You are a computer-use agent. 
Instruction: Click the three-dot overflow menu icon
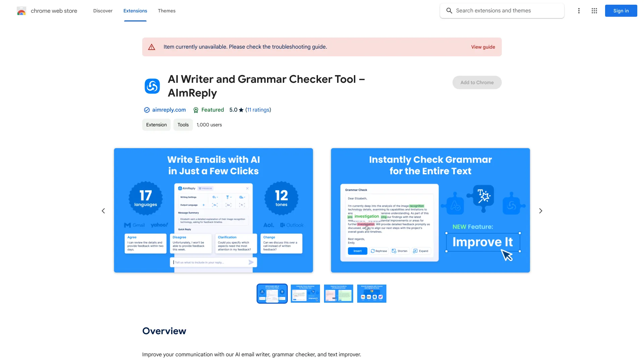click(578, 11)
